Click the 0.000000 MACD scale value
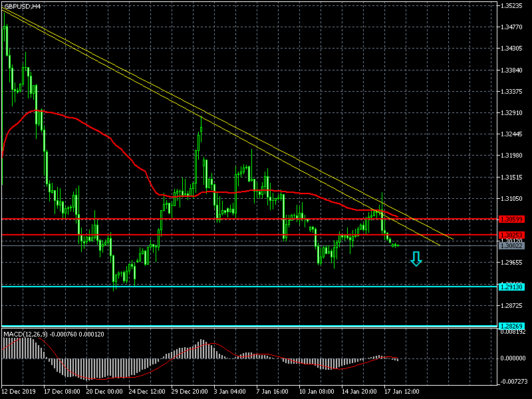532x399 pixels. tap(513, 358)
